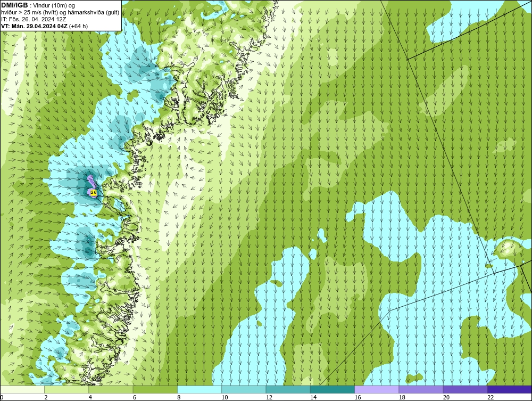532x401 pixels.
Task: Click the "16" label on the color scale
Action: [358, 397]
